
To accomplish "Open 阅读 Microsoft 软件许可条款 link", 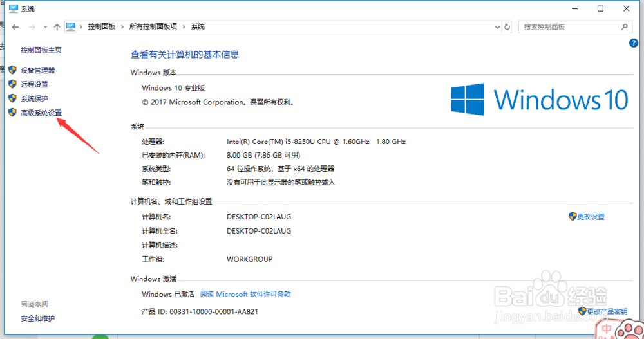I will 245,294.
